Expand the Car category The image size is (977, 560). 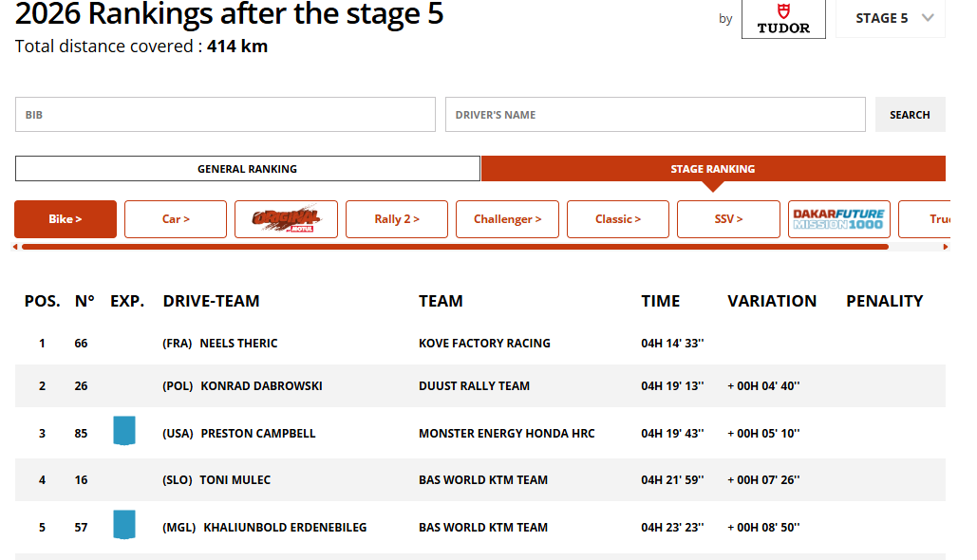click(176, 219)
